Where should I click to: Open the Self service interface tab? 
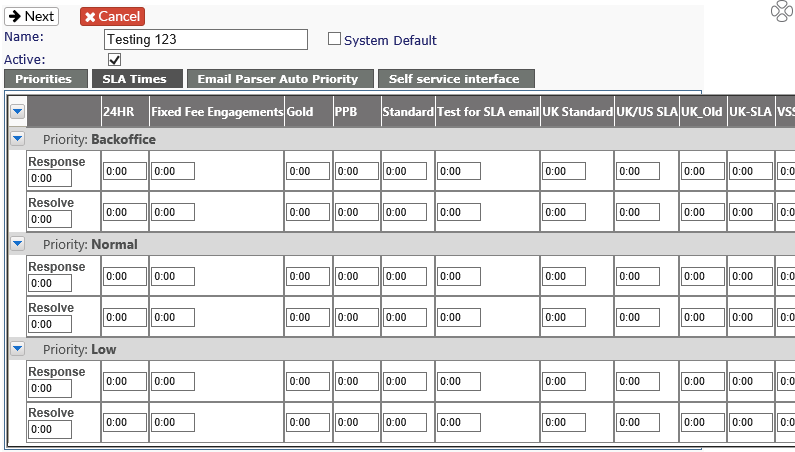pyautogui.click(x=456, y=79)
